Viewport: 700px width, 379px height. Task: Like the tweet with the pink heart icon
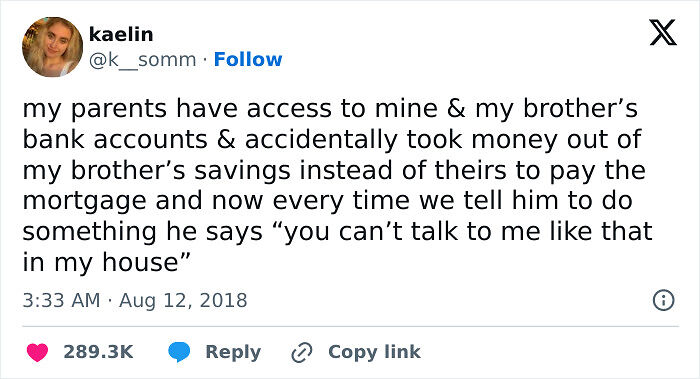(x=37, y=352)
